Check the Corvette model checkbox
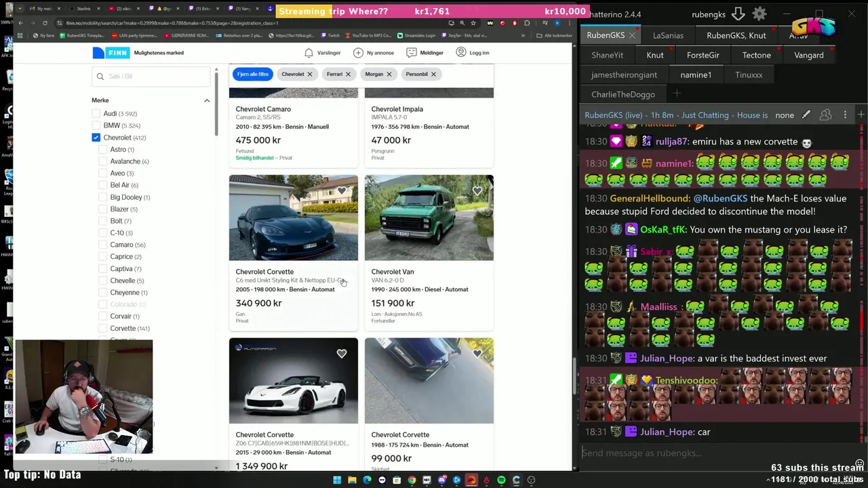Viewport: 868px width, 488px height. click(103, 328)
